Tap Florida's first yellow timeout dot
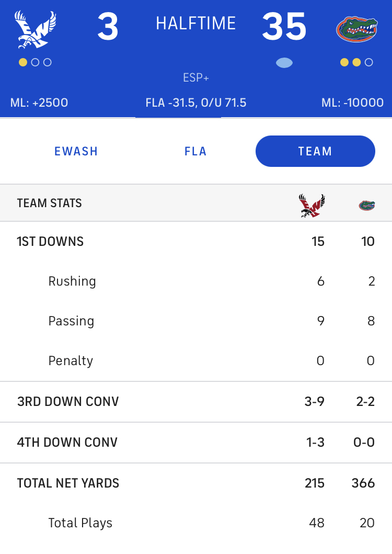 (344, 63)
